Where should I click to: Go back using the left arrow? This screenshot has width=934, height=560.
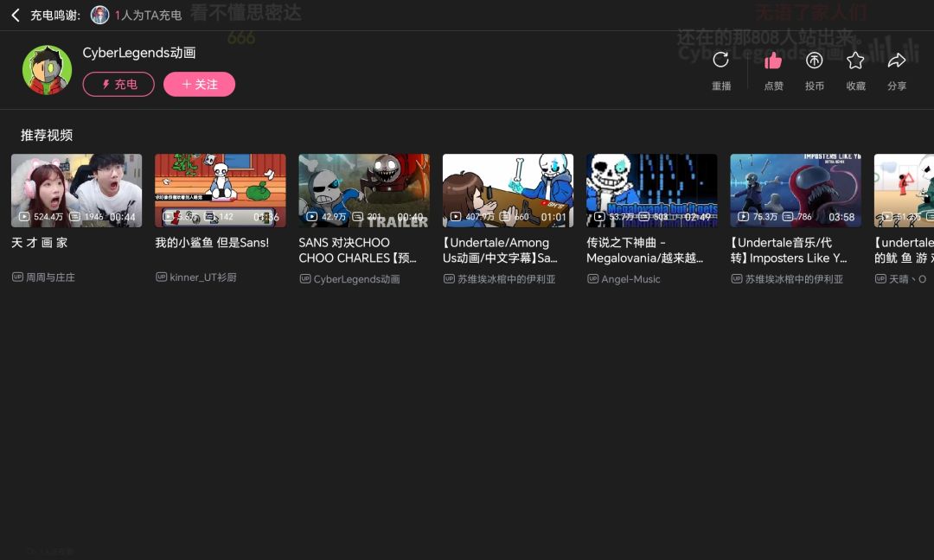[x=16, y=15]
